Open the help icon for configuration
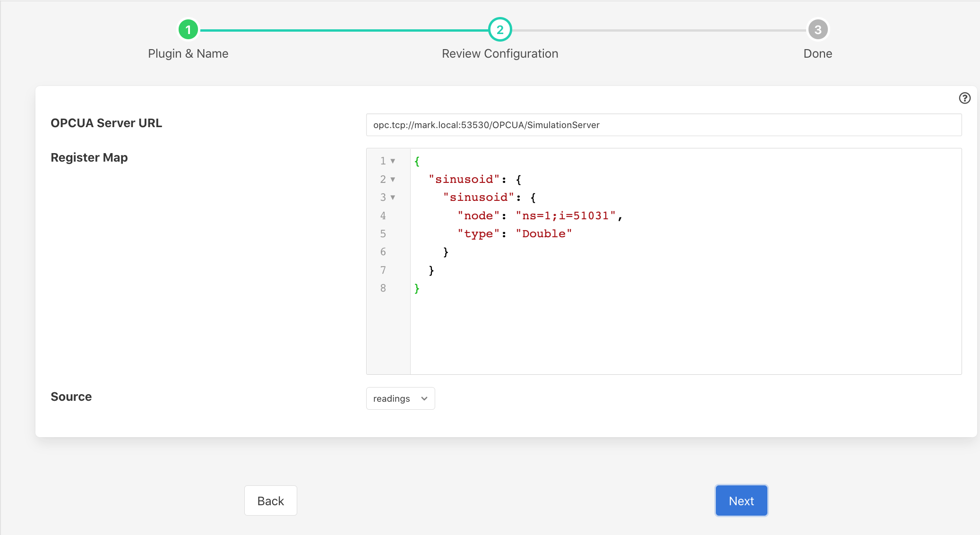 (964, 98)
